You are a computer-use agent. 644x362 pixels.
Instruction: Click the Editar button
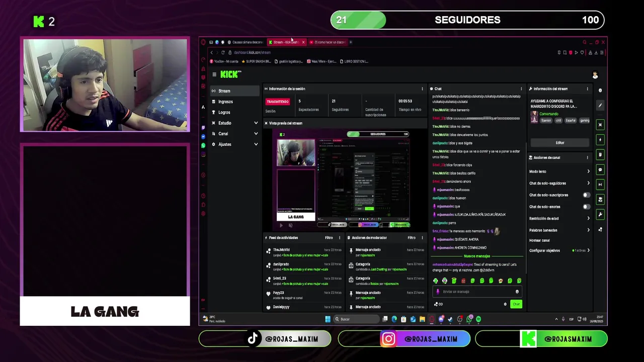[x=559, y=143]
